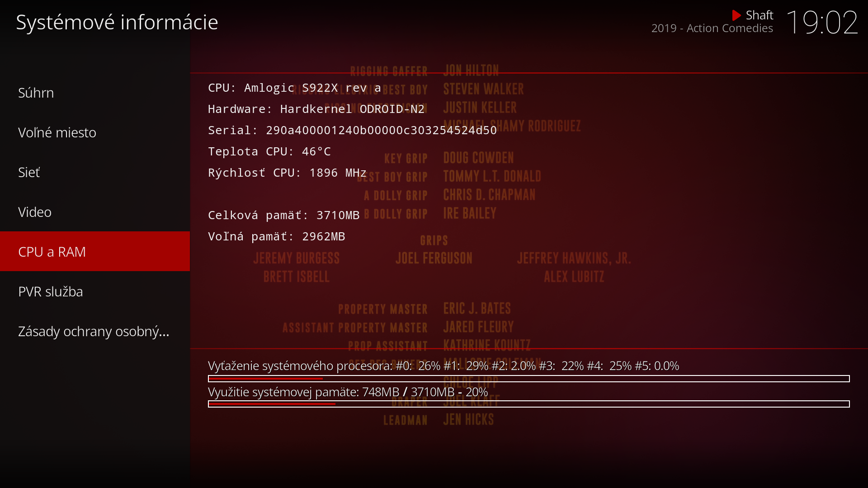The width and height of the screenshot is (868, 488).
Task: Select Voľné miesto in the sidebar
Action: click(57, 132)
